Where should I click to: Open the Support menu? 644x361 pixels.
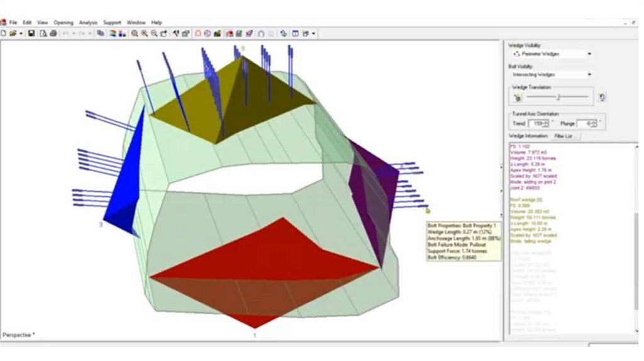tap(112, 23)
